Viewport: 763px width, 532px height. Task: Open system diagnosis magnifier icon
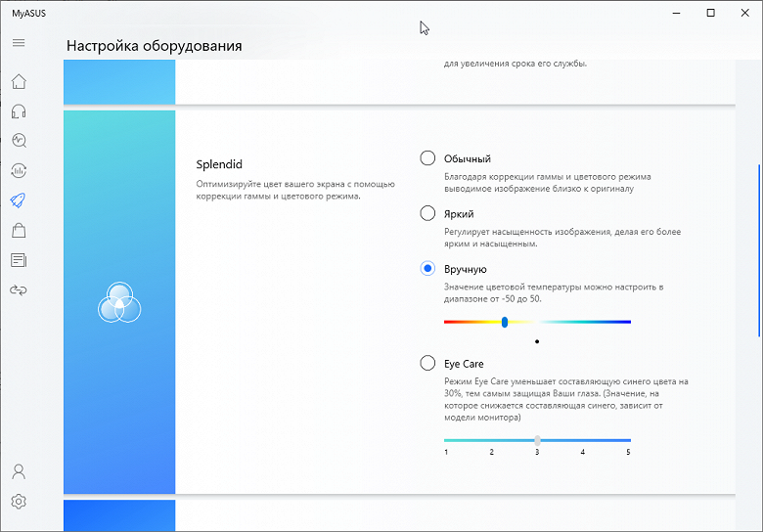coord(19,141)
